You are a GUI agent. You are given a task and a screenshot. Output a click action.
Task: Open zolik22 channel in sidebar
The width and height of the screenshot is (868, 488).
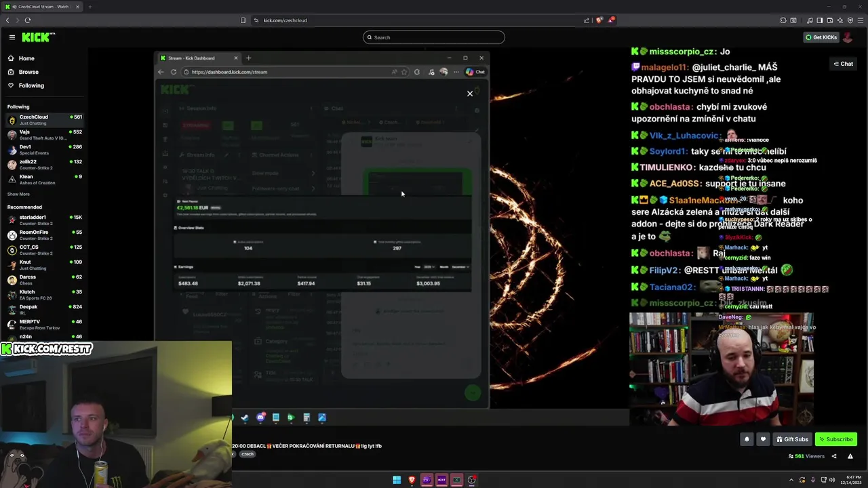[44, 164]
